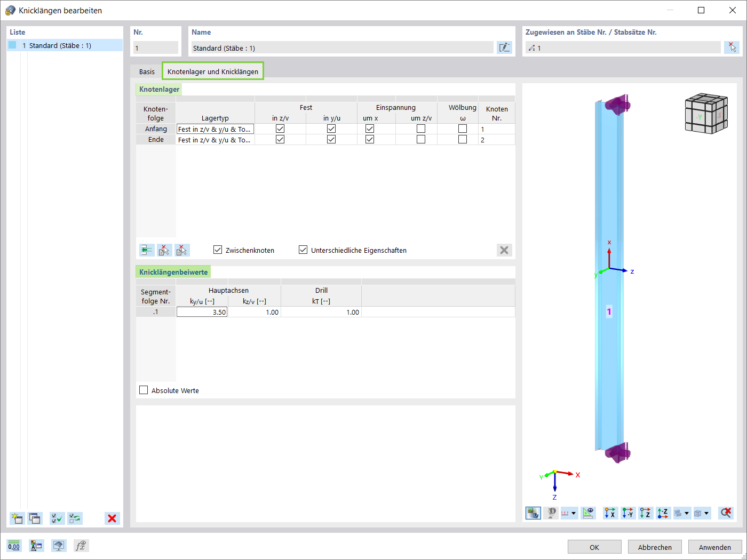Select Standard (Stäbe : 1) in the list

point(65,45)
